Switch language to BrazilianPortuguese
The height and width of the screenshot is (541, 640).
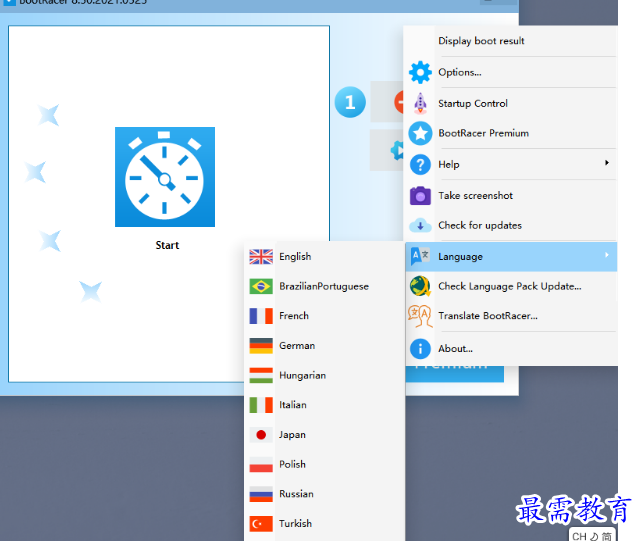(x=324, y=286)
